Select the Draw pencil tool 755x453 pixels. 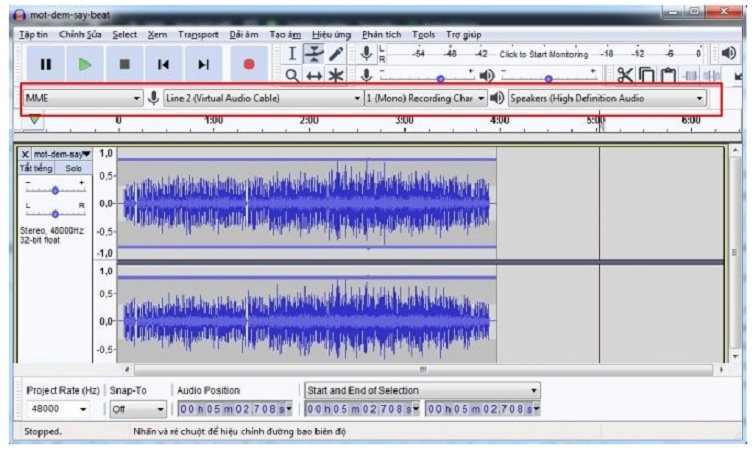[336, 54]
